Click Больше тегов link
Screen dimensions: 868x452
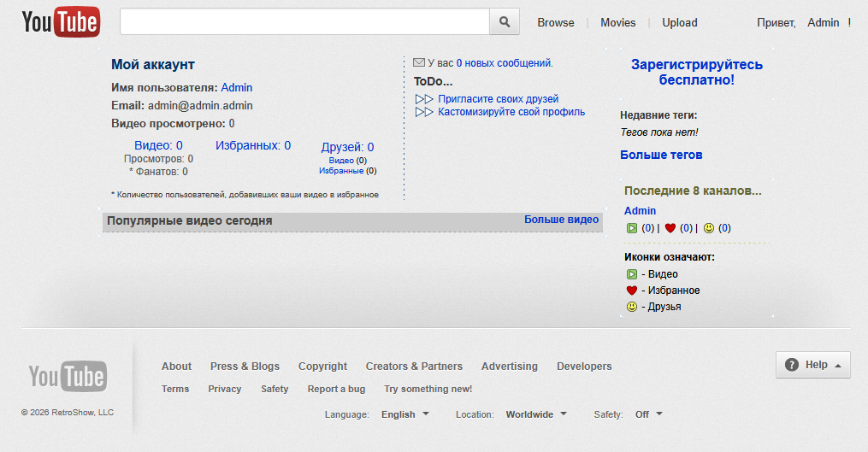pos(661,155)
